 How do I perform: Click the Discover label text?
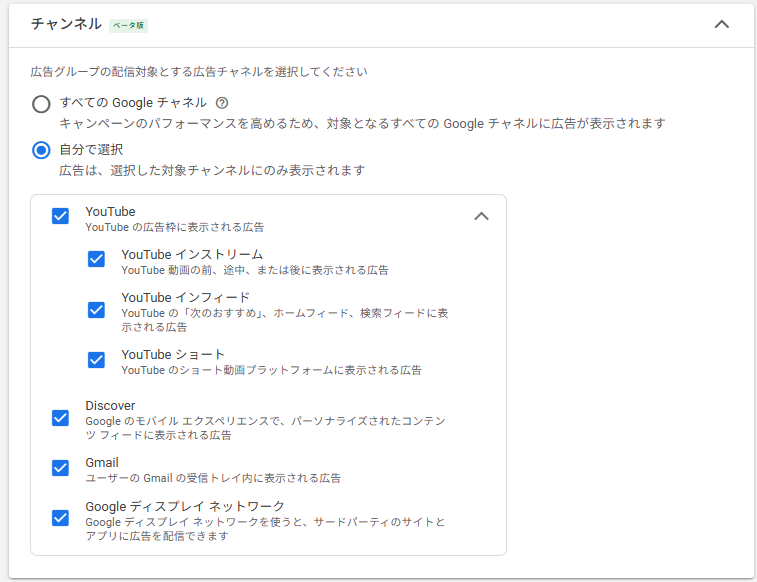110,405
